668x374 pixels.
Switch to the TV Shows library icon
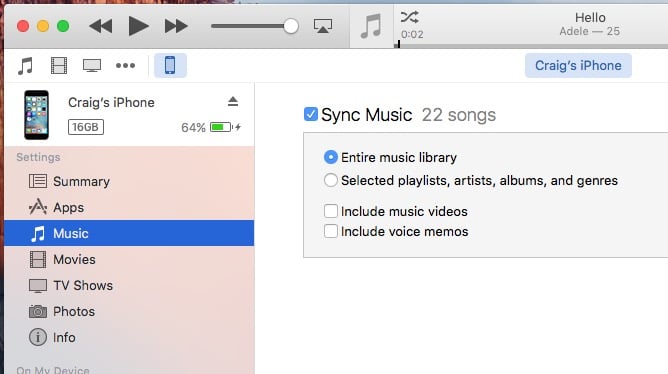[x=92, y=66]
